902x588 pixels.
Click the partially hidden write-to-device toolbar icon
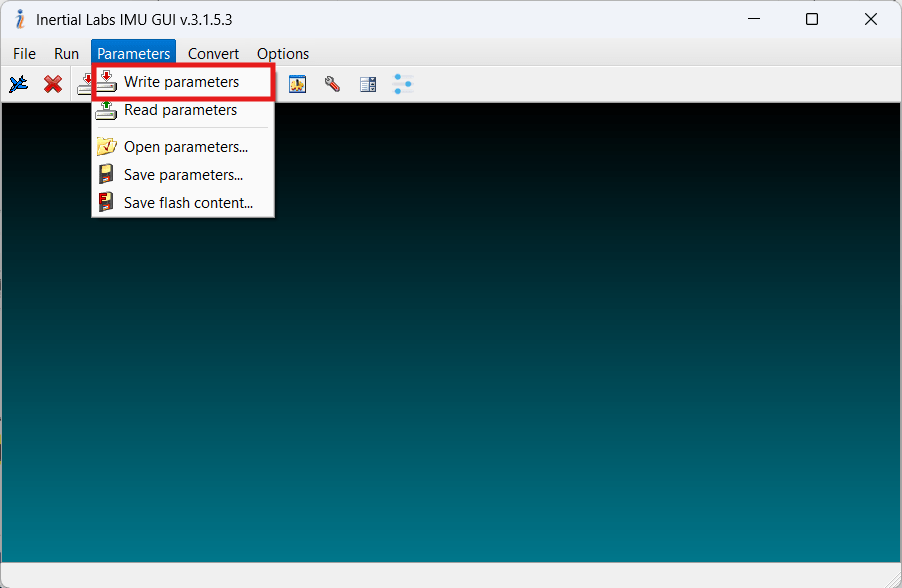pyautogui.click(x=85, y=84)
